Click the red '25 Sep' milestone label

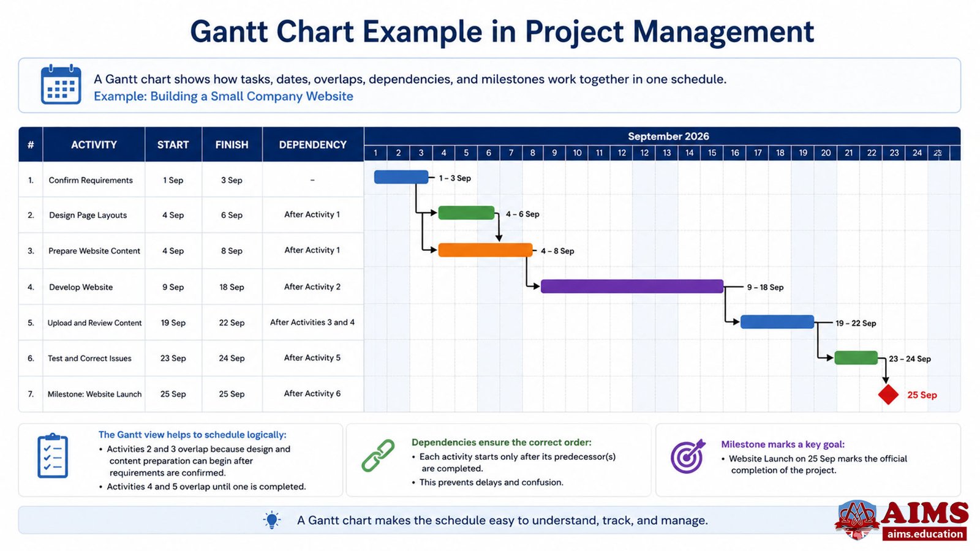922,395
